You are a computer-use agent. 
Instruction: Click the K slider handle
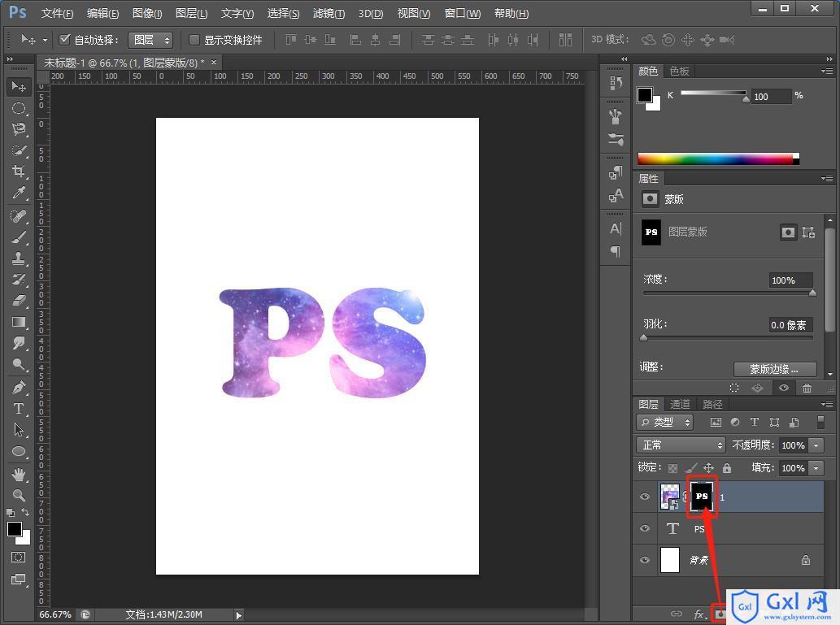tap(745, 99)
